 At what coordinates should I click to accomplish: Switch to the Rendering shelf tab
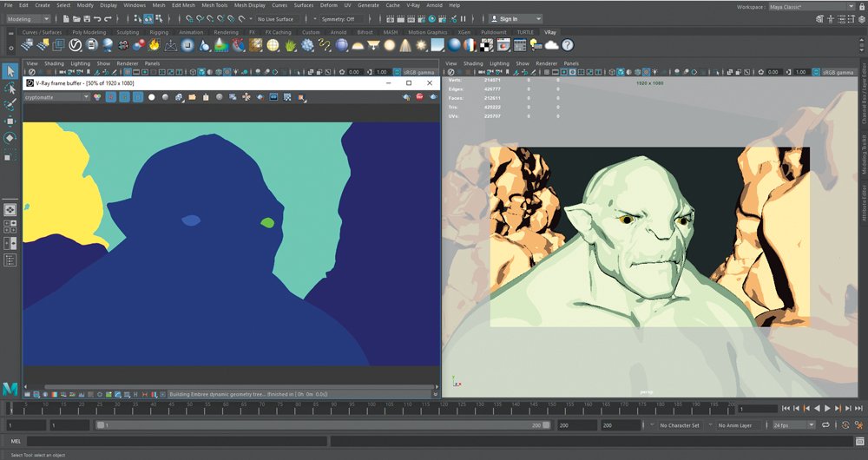226,32
